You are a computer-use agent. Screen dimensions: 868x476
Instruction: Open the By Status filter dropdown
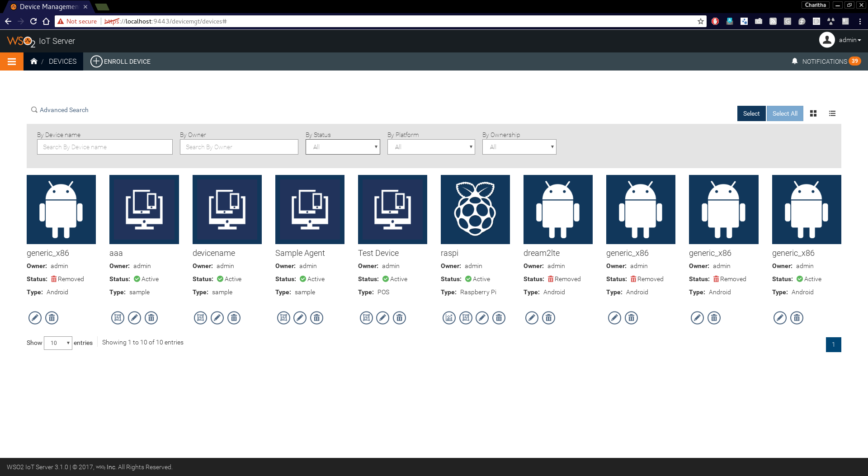coord(342,146)
